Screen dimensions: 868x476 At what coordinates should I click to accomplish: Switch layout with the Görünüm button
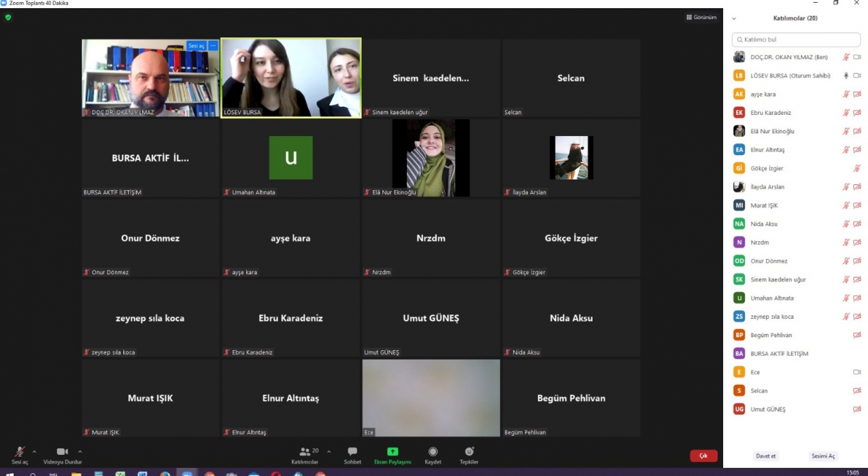pyautogui.click(x=701, y=17)
